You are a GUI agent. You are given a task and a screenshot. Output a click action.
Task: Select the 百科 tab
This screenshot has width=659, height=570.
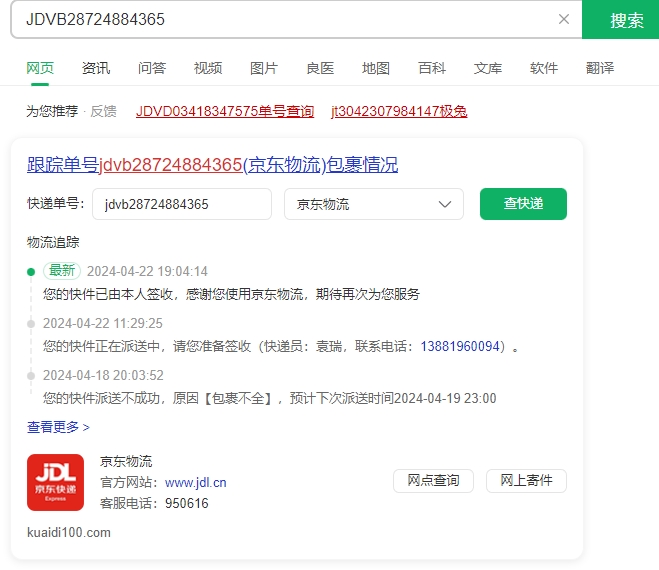click(432, 68)
